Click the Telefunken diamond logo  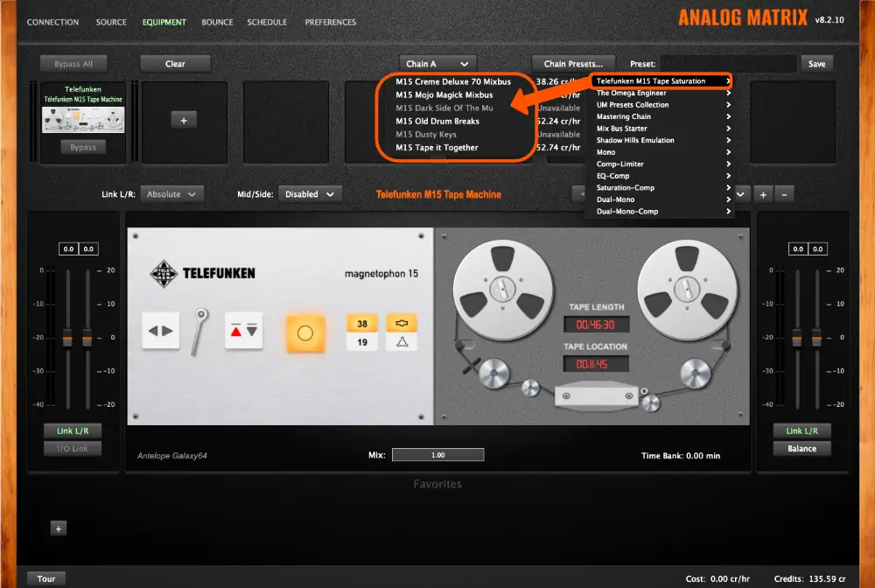pos(164,273)
